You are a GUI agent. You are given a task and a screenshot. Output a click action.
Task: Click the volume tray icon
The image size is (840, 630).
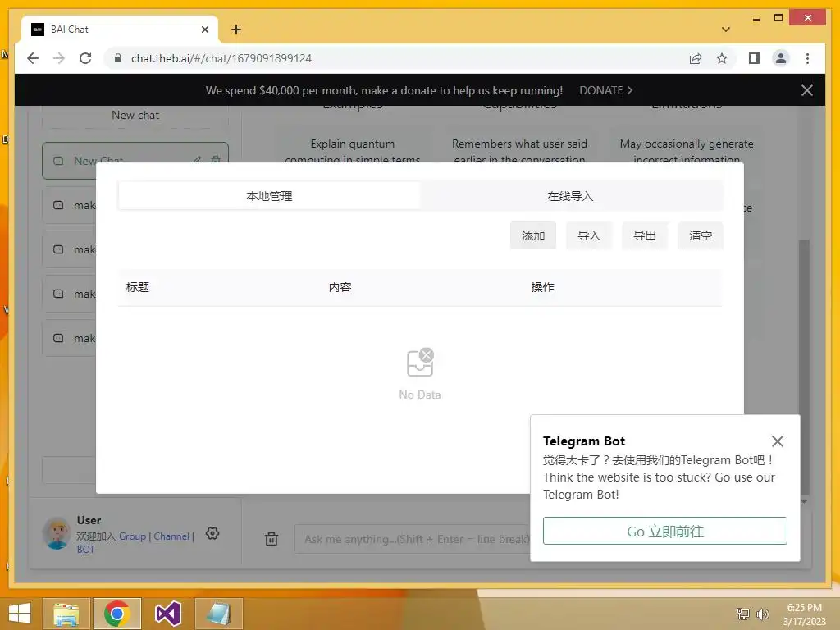[762, 614]
